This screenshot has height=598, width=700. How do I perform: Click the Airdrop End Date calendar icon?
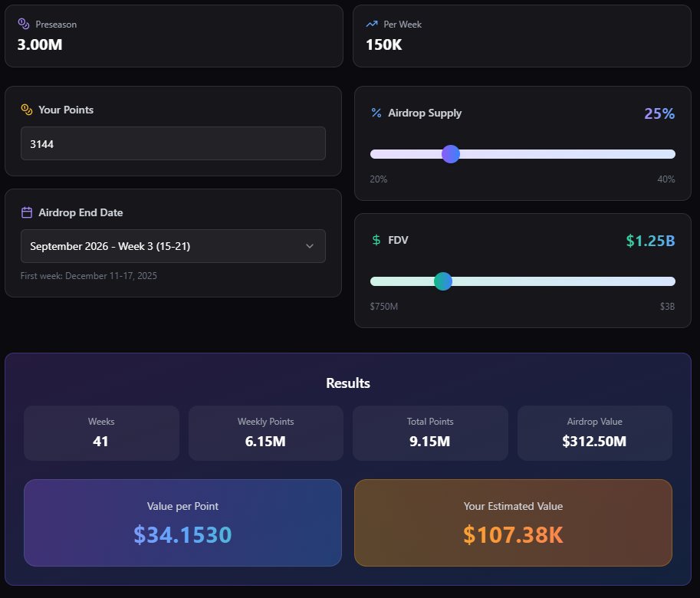27,212
